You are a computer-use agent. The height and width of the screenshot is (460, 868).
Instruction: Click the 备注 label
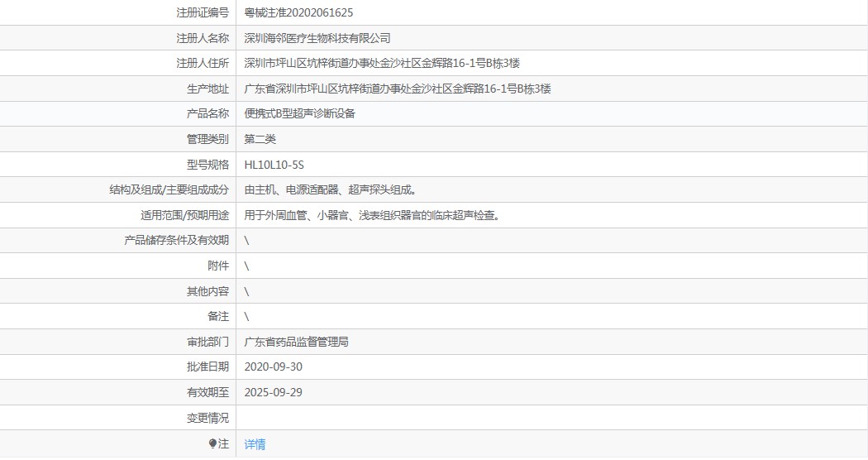[218, 316]
